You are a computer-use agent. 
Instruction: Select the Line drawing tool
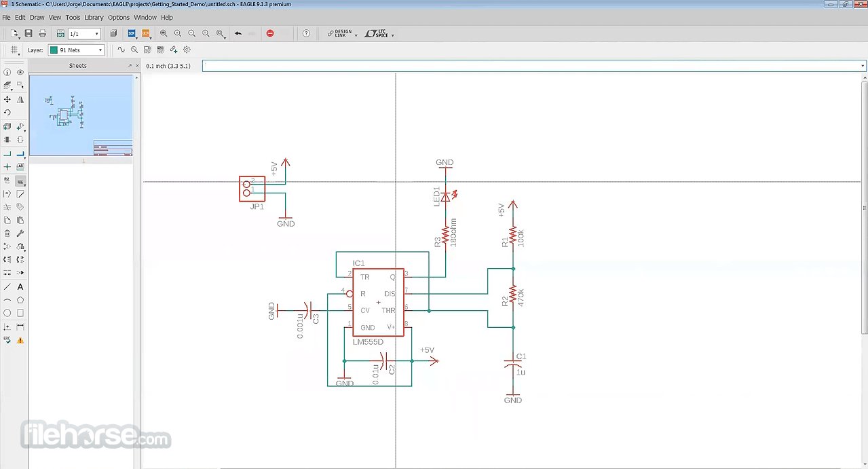[7, 287]
